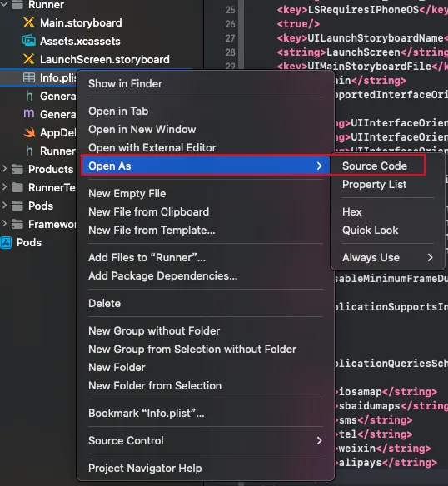This screenshot has width=448, height=486.
Task: Click the Info.plist table icon
Action: 29,77
